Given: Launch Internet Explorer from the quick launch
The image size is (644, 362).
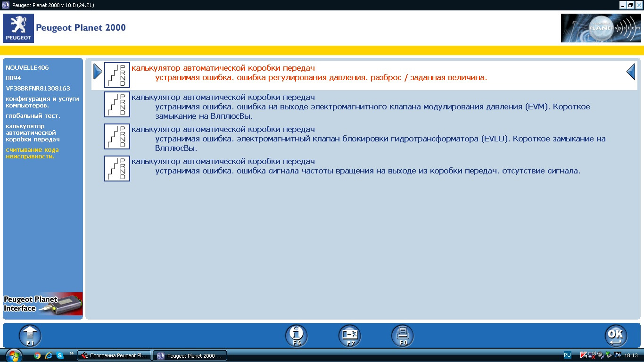Looking at the screenshot, I should (49, 356).
